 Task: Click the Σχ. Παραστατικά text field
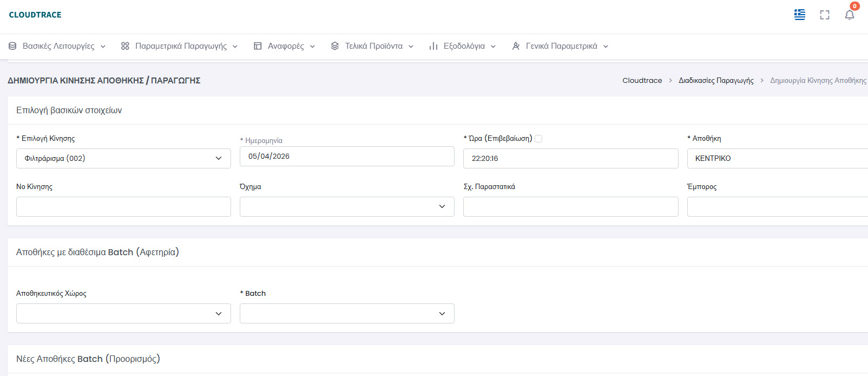tap(570, 206)
